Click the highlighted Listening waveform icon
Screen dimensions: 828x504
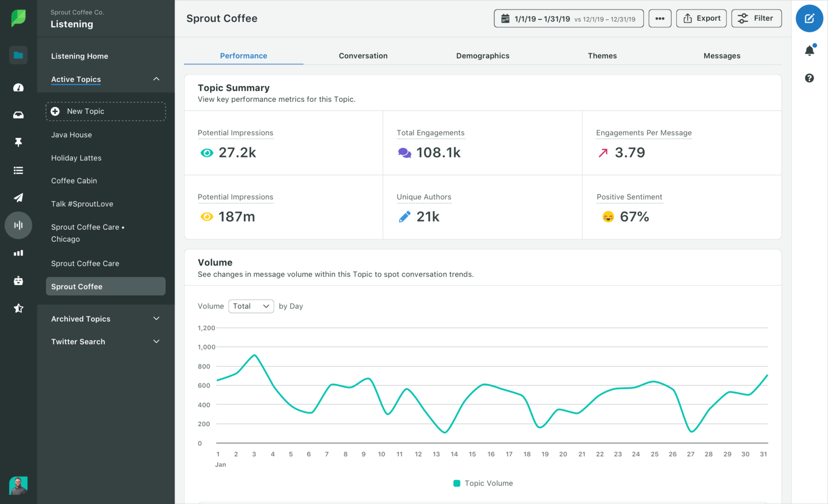click(18, 225)
